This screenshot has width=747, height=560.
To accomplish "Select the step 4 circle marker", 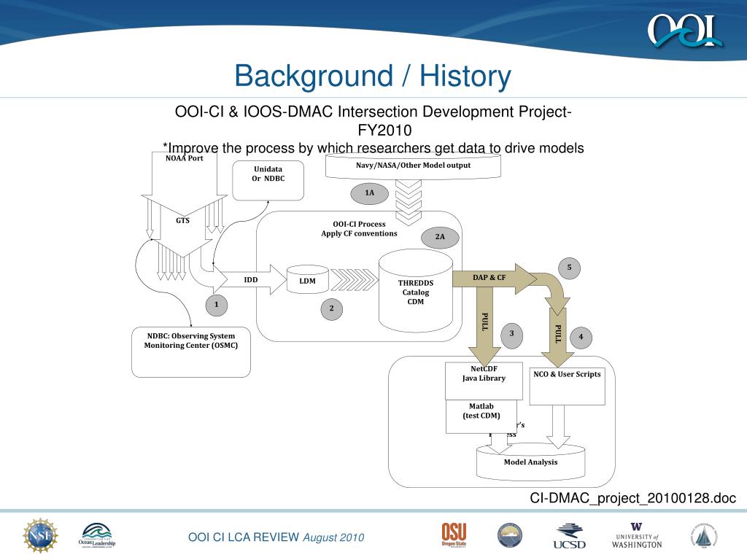I will tap(581, 337).
